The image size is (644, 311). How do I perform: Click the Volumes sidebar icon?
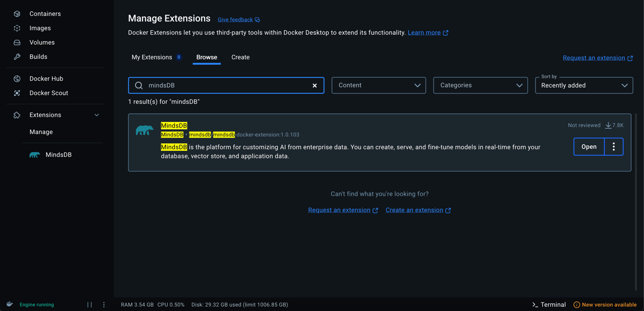tap(17, 42)
